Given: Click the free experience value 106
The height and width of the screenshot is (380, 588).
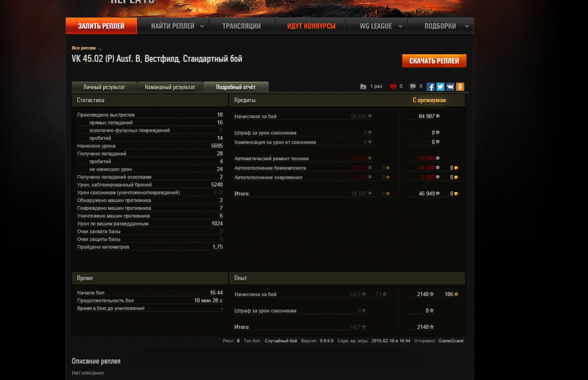Looking at the screenshot, I should tap(449, 294).
